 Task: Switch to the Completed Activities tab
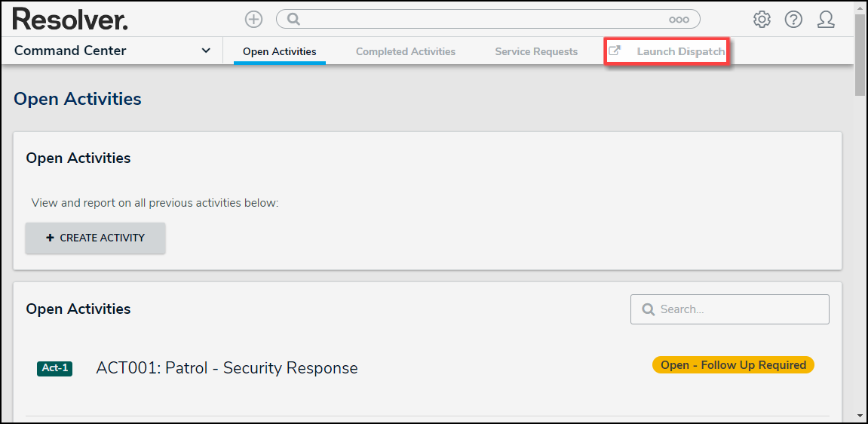coord(406,52)
